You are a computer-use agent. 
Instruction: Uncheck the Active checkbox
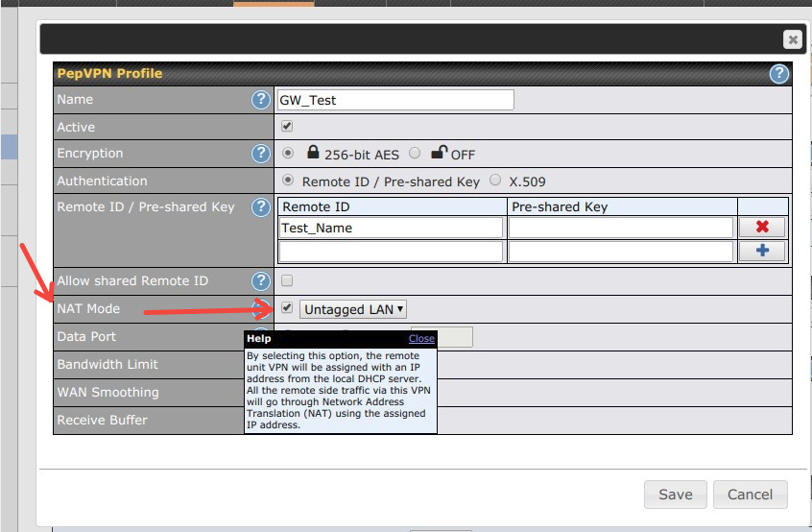[287, 127]
